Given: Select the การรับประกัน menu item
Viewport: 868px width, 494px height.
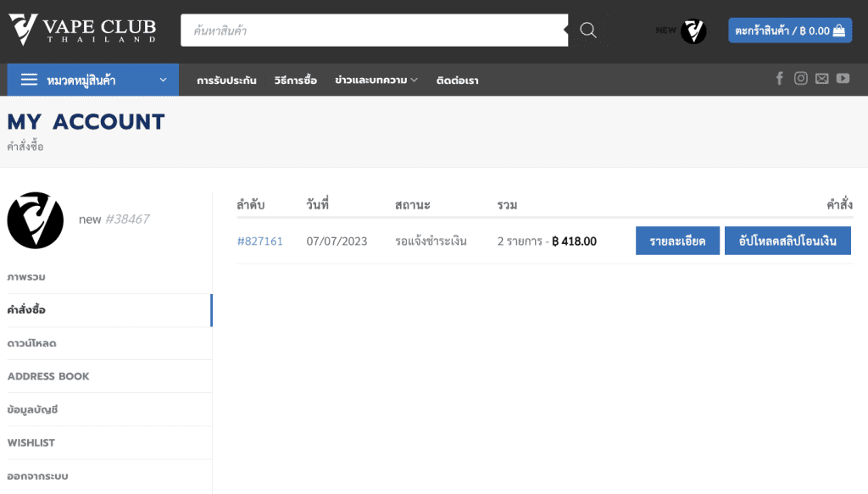Looking at the screenshot, I should (x=227, y=79).
